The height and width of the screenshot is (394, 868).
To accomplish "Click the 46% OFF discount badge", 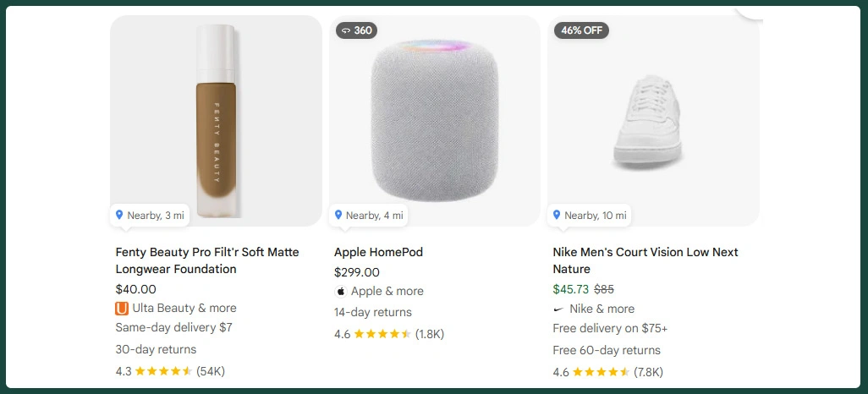I will pos(581,30).
